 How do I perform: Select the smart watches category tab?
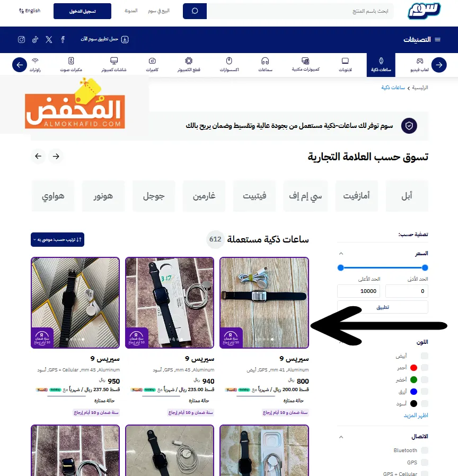[381, 65]
